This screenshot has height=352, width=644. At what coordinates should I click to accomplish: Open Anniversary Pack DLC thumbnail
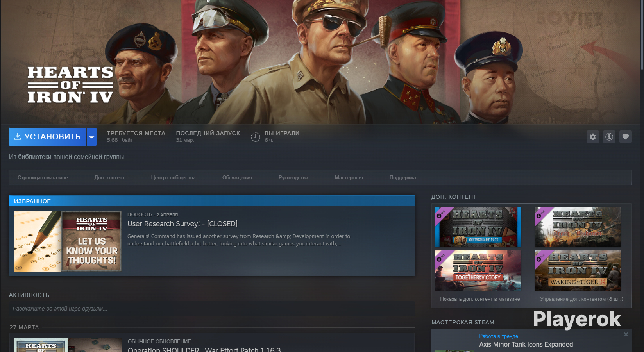coord(478,227)
